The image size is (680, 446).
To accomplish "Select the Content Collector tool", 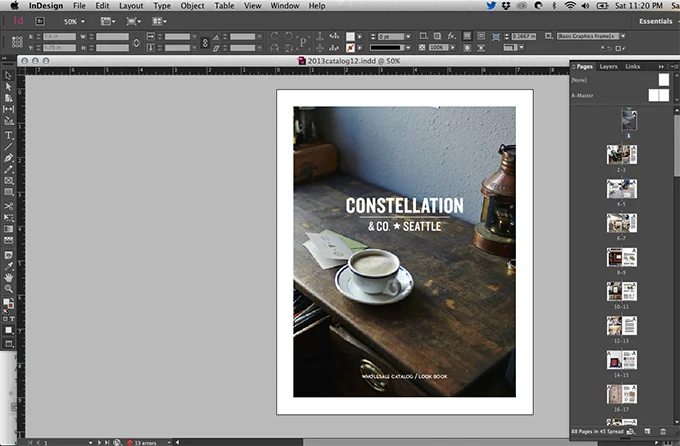I will coord(8,121).
